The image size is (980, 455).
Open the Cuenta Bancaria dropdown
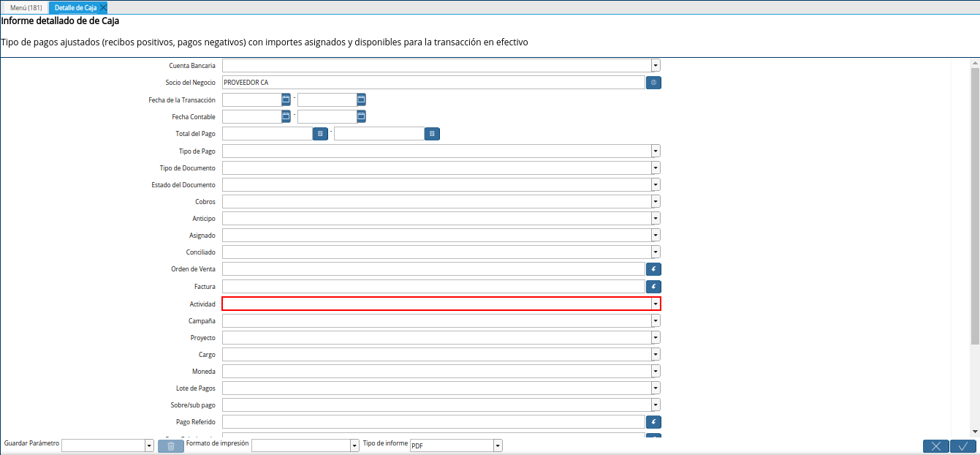pyautogui.click(x=655, y=65)
